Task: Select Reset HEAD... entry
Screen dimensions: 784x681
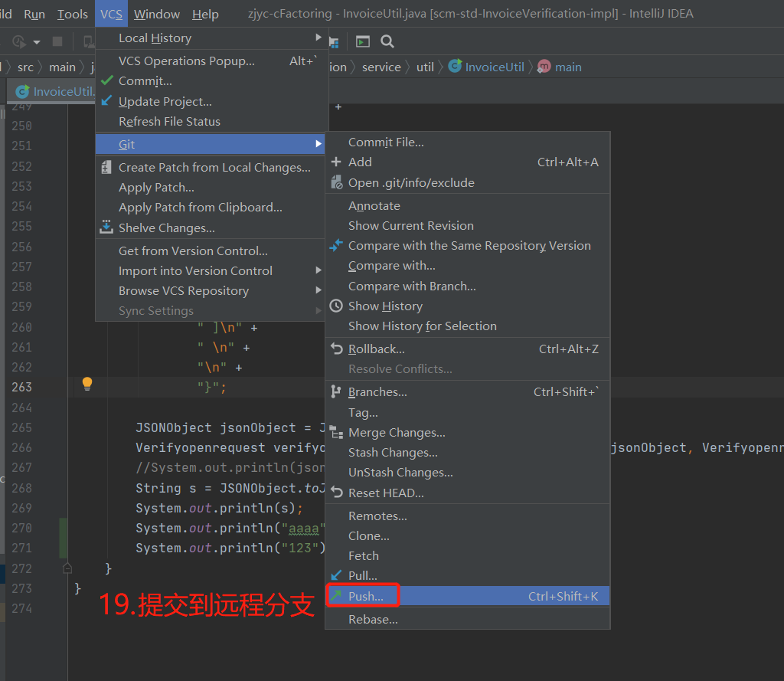Action: [468, 493]
